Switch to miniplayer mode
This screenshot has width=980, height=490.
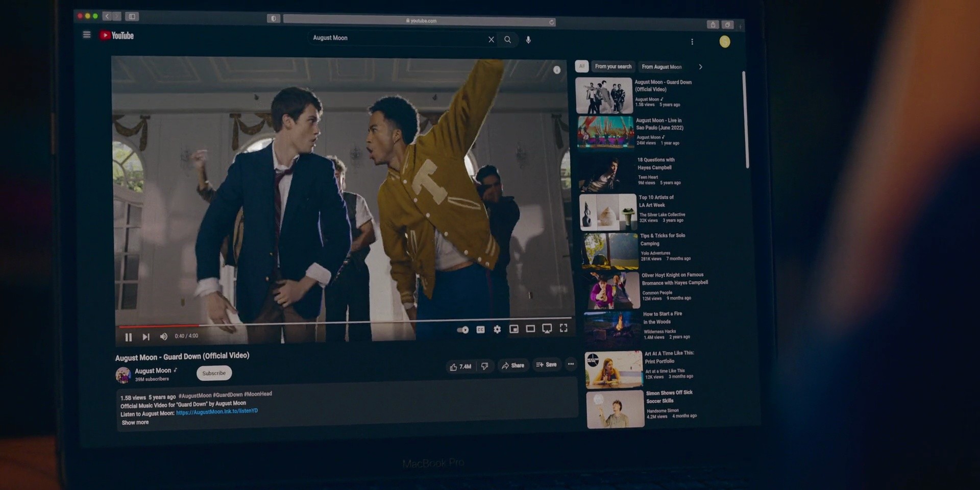click(x=514, y=329)
